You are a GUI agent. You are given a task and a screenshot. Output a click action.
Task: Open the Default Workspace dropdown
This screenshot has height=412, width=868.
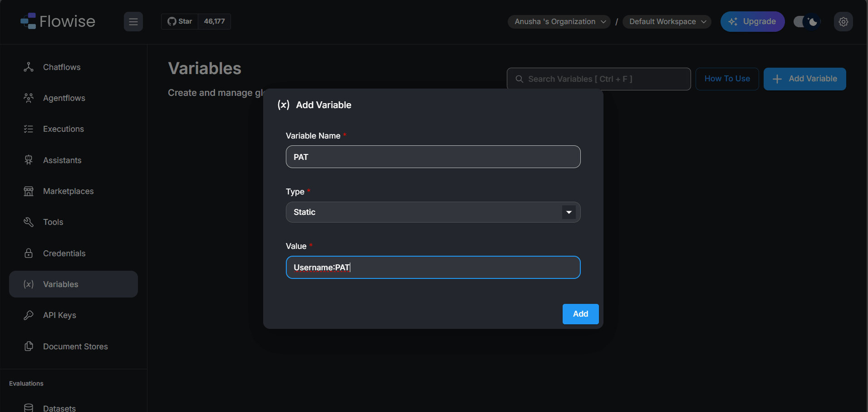pos(667,22)
